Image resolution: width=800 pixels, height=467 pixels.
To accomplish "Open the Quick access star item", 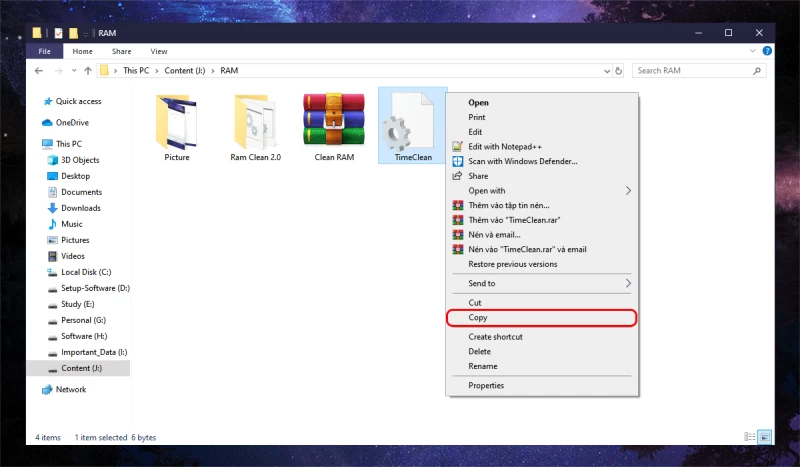I will 72,101.
